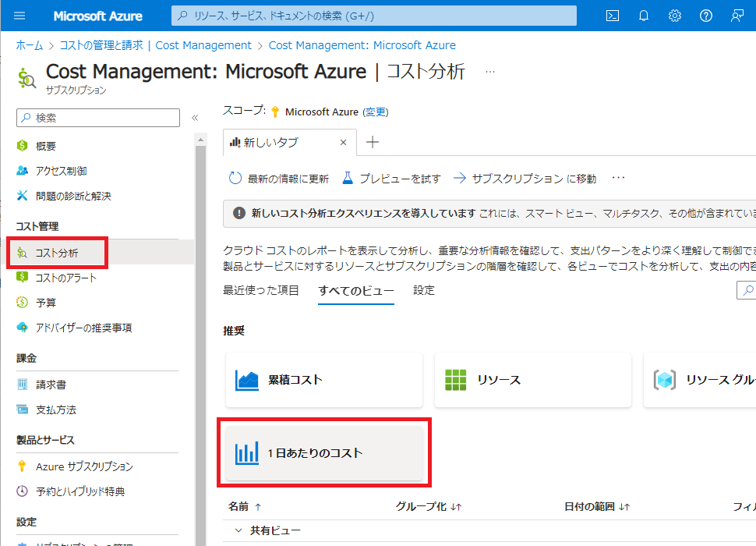This screenshot has width=756, height=546.
Task: Click Cost Management: Microsoft Azure breadcrumb
Action: click(x=362, y=45)
